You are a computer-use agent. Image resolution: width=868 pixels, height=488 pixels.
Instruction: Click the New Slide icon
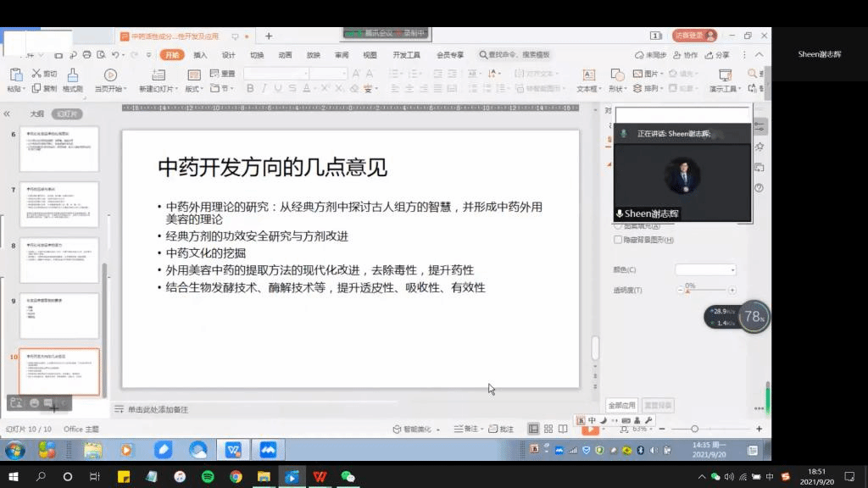159,75
